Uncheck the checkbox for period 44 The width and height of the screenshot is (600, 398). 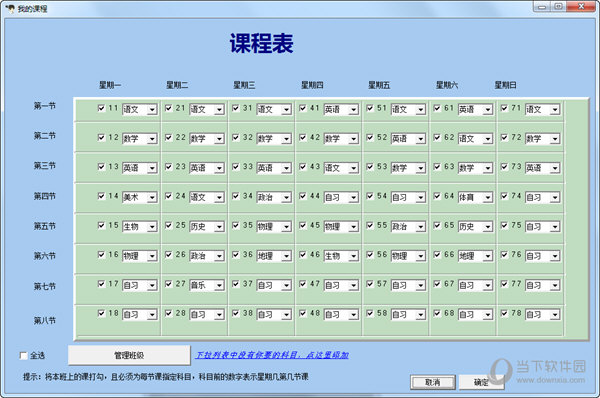[303, 196]
